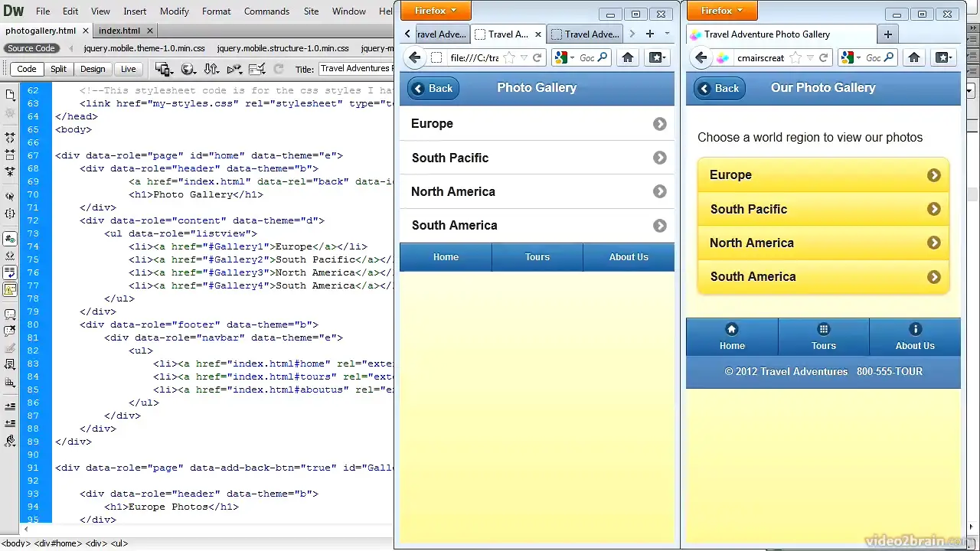Click About Us info icon in right navbar

915,330
